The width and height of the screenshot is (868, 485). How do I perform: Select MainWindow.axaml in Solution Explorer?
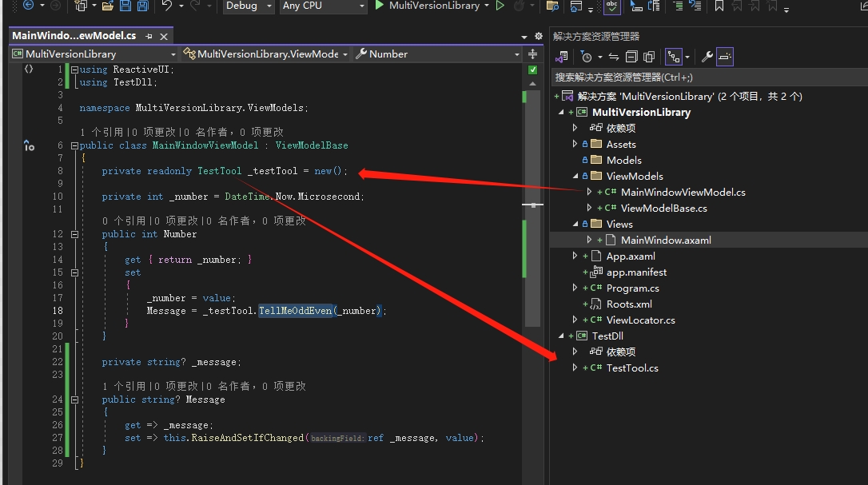(666, 241)
